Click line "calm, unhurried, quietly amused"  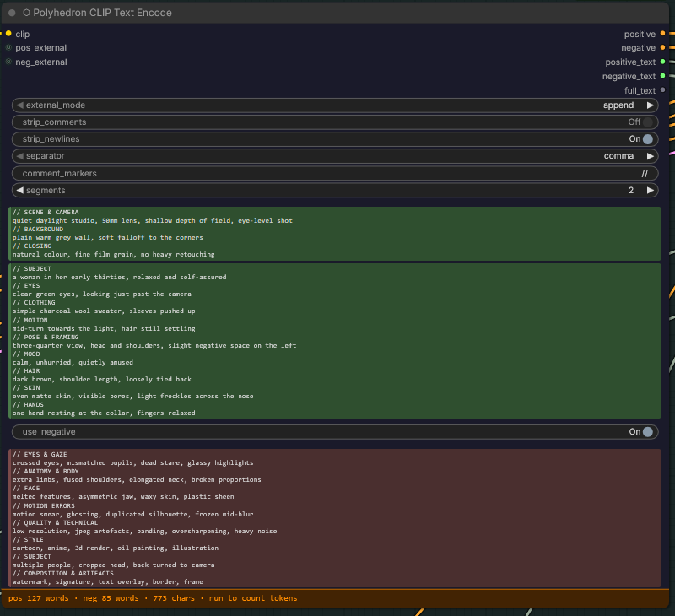(x=73, y=363)
